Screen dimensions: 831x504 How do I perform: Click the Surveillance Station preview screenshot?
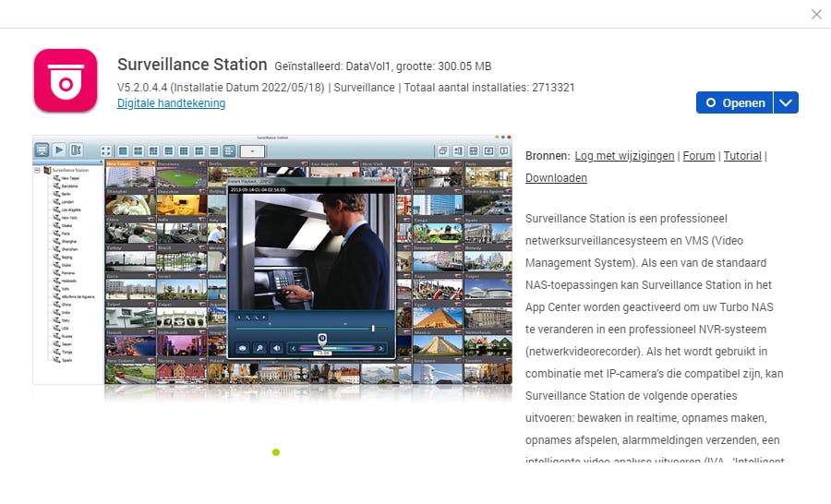[x=272, y=259]
